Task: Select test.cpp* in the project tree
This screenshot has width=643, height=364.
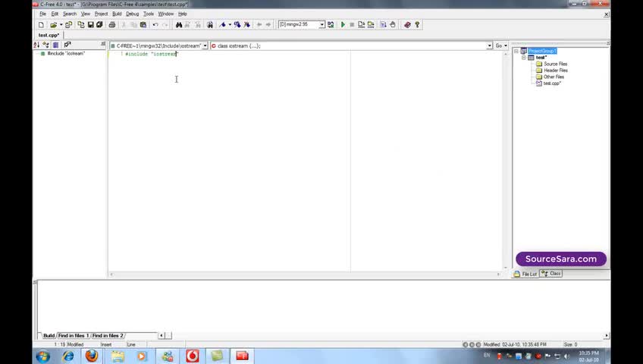Action: point(552,83)
